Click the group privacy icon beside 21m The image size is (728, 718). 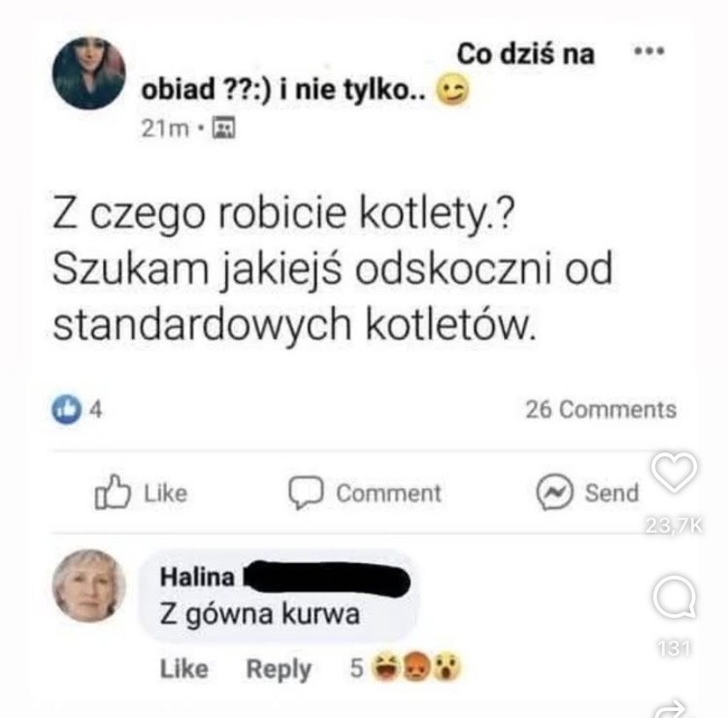(x=223, y=128)
